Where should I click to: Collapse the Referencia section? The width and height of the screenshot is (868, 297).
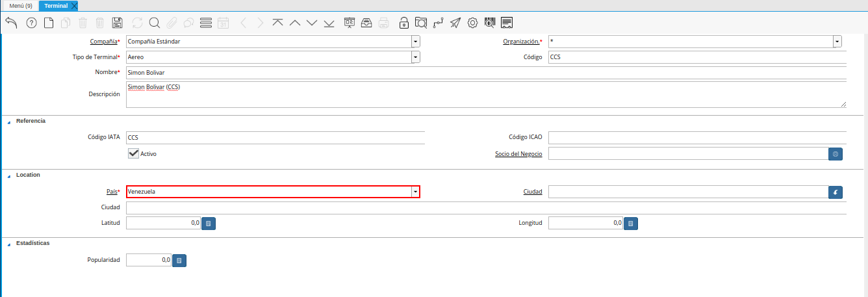(x=8, y=122)
